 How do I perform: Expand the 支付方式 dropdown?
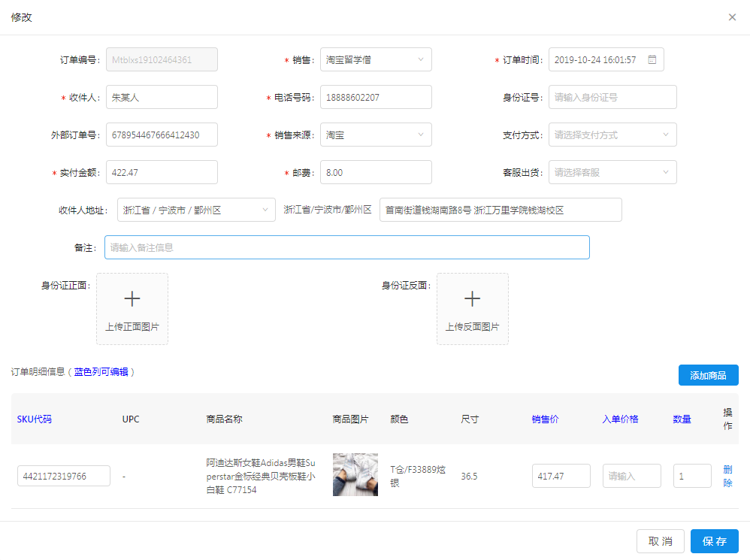coord(612,135)
